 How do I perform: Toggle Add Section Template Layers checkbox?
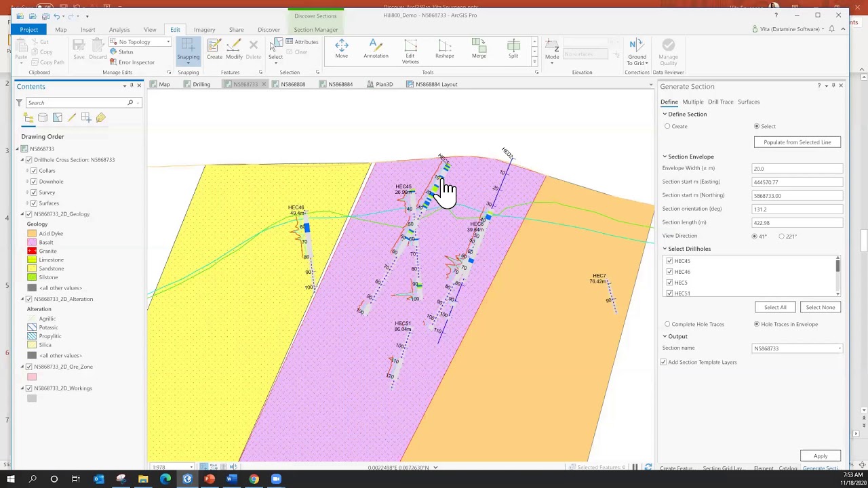click(663, 362)
